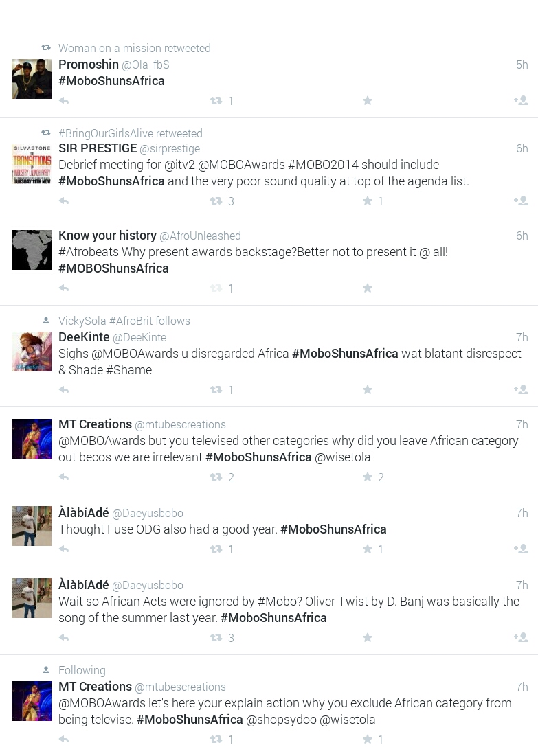Open the @Ola_fbS profile handle
The width and height of the screenshot is (538, 756).
145,65
